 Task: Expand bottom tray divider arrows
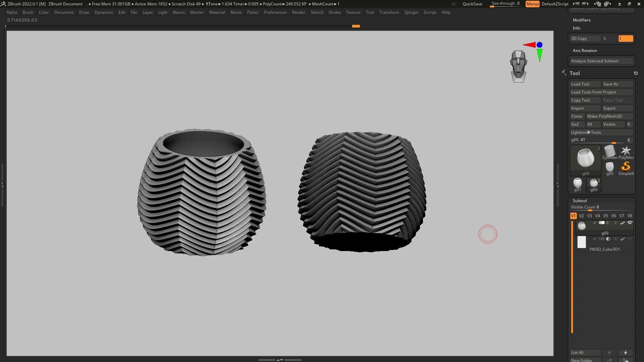(x=280, y=360)
